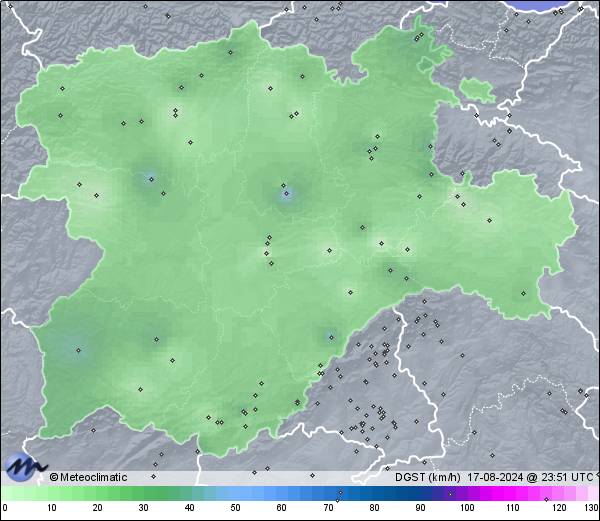Select the legend value 0
Viewport: 600px width, 521px height.
(5, 508)
